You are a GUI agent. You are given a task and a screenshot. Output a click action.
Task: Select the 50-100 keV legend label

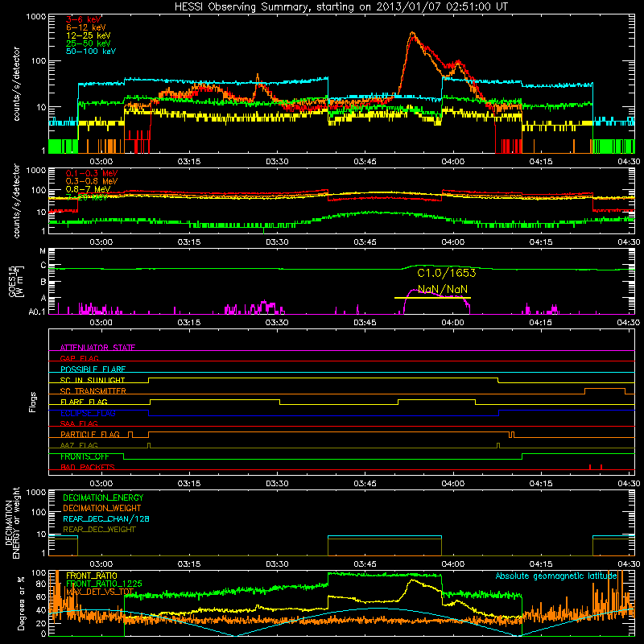91,52
